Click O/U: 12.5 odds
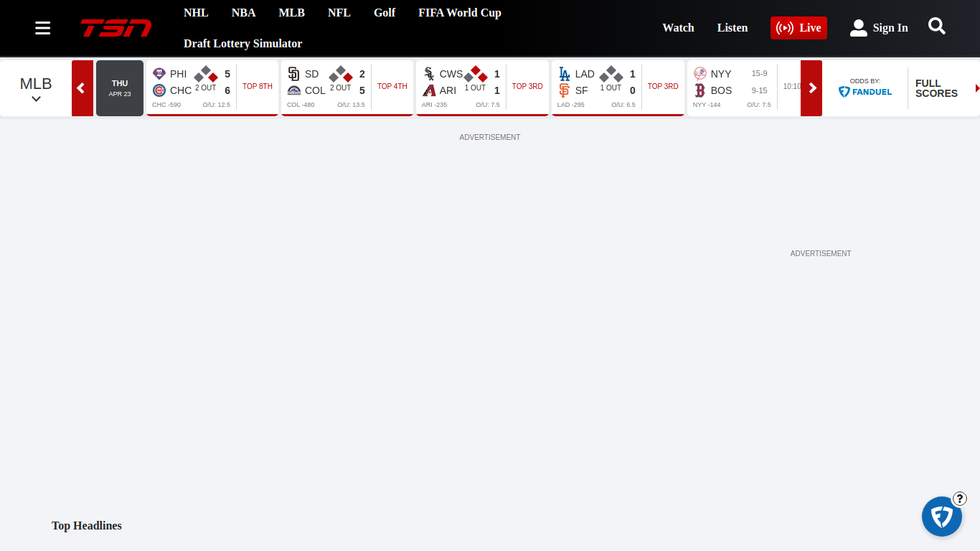Image resolution: width=980 pixels, height=551 pixels. (x=217, y=105)
